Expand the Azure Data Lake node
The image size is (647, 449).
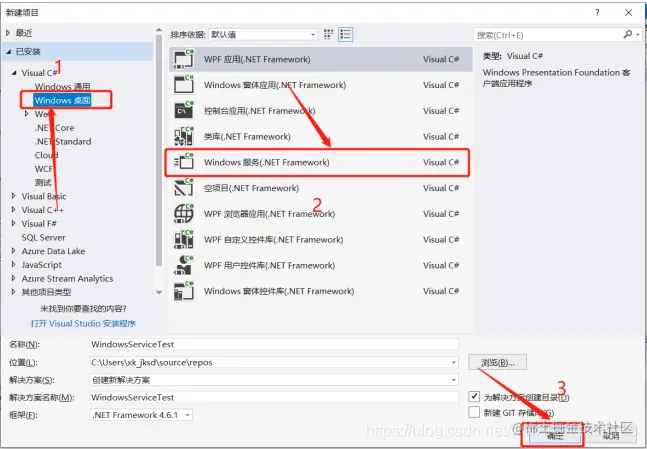click(x=14, y=251)
